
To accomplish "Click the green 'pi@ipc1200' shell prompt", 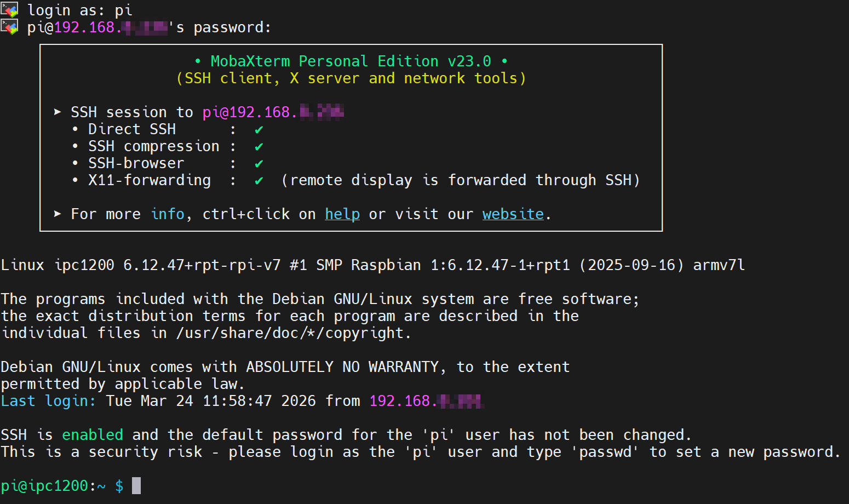I will point(45,486).
